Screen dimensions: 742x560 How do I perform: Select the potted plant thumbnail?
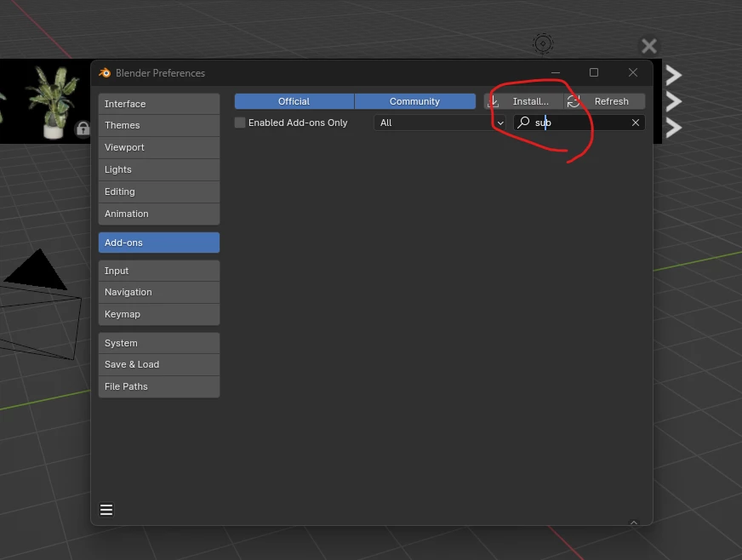51,102
